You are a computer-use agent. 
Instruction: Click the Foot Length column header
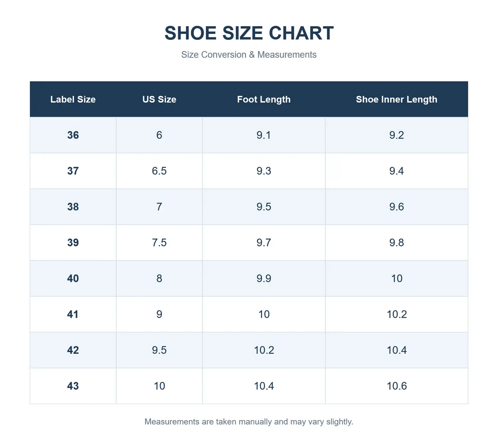(264, 99)
